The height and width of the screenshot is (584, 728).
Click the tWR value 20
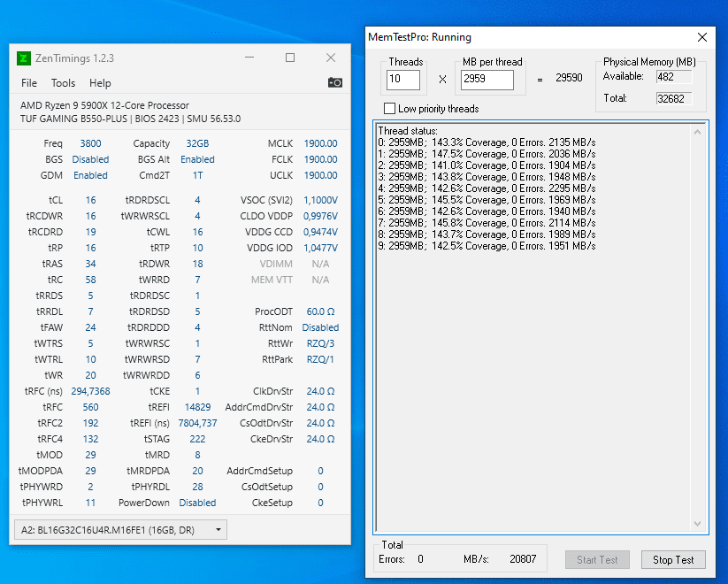click(x=90, y=375)
